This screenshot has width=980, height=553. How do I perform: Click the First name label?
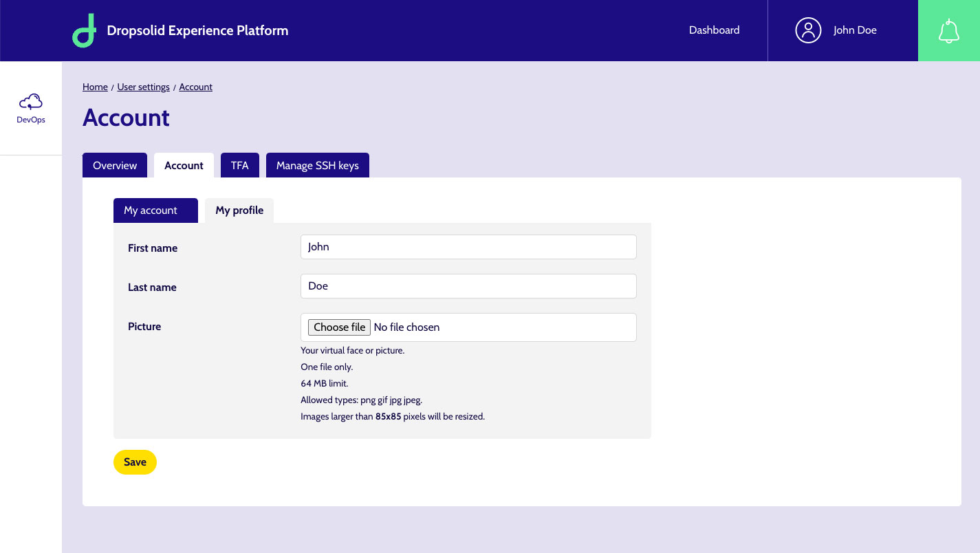pos(153,248)
